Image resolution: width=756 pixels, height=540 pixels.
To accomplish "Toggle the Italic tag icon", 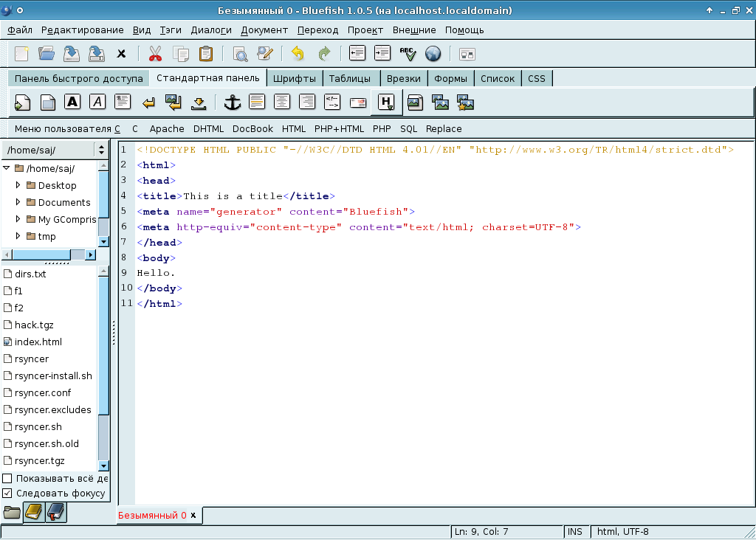I will click(97, 102).
